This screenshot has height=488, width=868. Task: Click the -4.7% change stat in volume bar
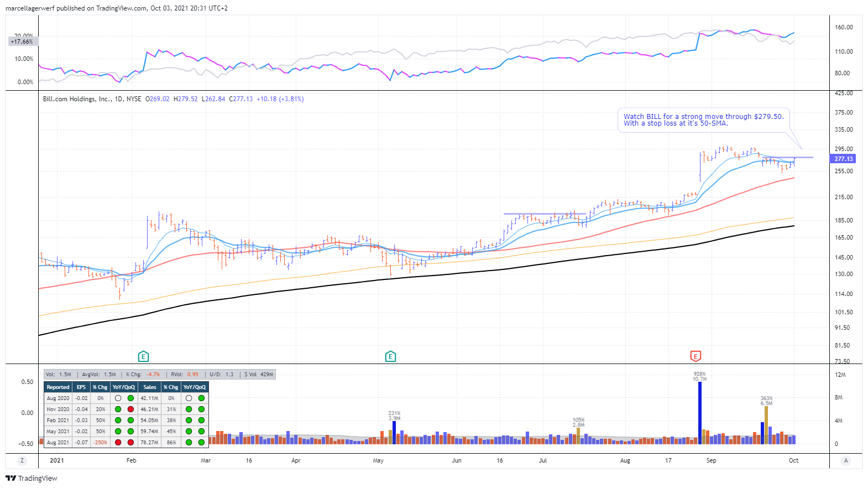tap(153, 375)
